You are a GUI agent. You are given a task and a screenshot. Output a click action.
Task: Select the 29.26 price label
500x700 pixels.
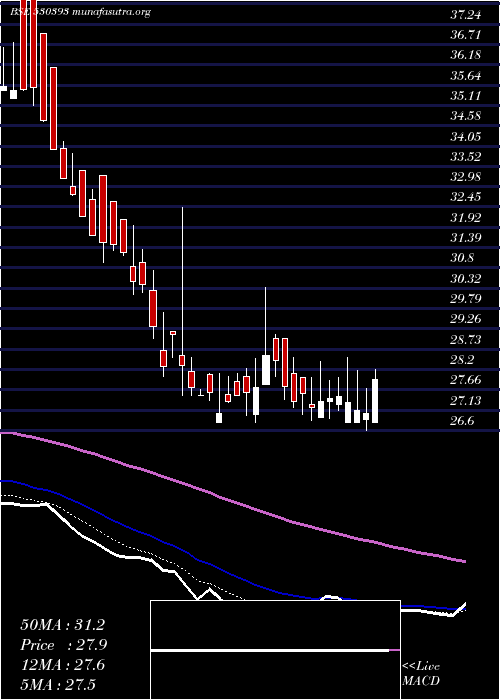(x=465, y=319)
